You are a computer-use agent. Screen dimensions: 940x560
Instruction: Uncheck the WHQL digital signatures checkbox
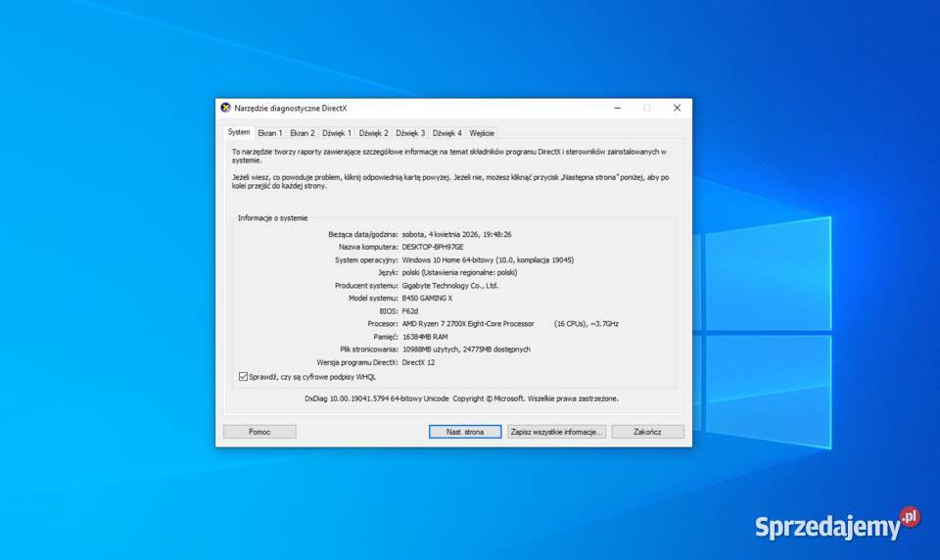click(244, 376)
